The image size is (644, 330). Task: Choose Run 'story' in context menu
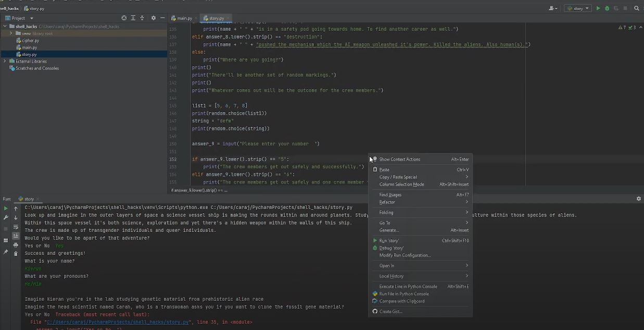tap(421, 240)
